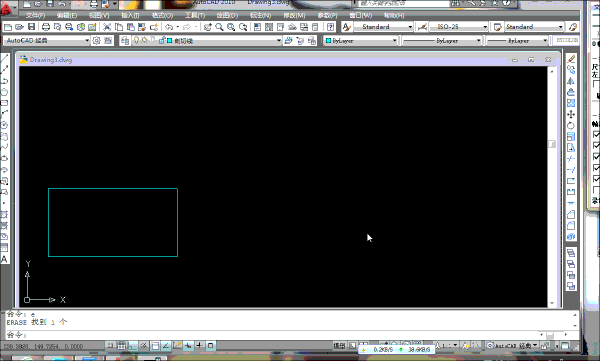The width and height of the screenshot is (600, 361).
Task: Open the 修改(M) menu
Action: point(294,15)
